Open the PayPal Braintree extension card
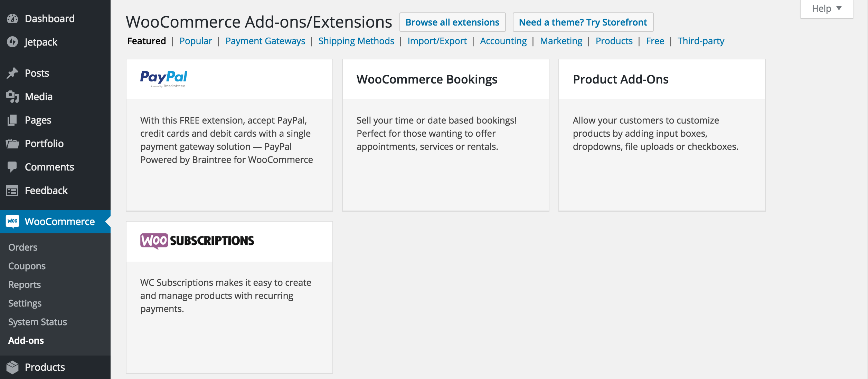Image resolution: width=868 pixels, height=379 pixels. pyautogui.click(x=229, y=135)
